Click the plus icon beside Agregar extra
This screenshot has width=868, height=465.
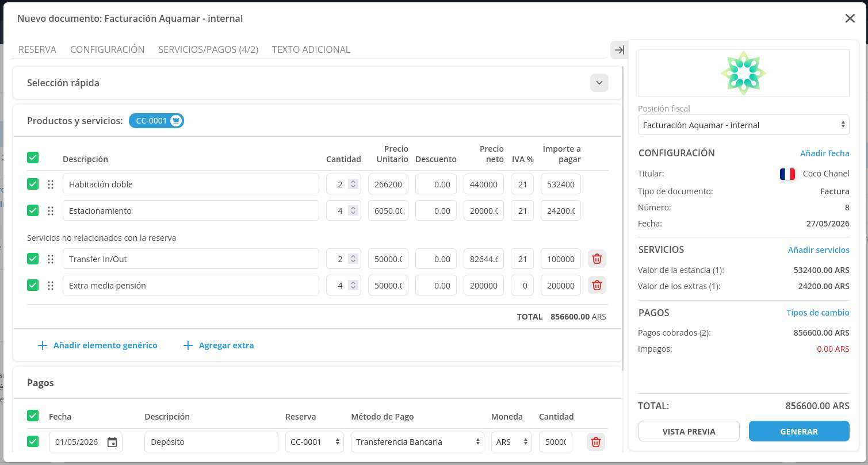188,345
